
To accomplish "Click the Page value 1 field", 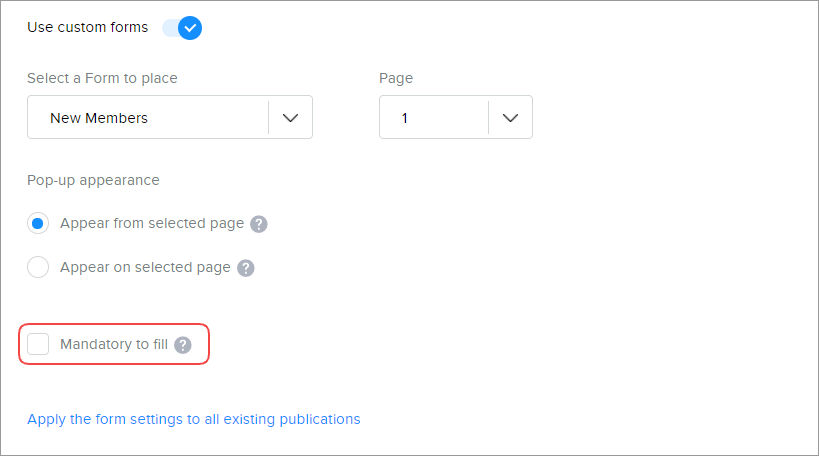I will tap(434, 118).
